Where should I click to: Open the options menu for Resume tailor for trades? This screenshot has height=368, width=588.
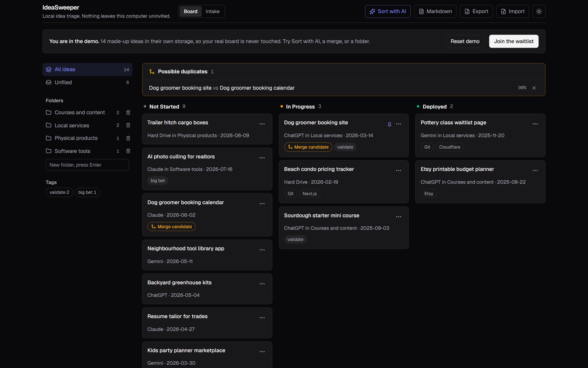[262, 318]
